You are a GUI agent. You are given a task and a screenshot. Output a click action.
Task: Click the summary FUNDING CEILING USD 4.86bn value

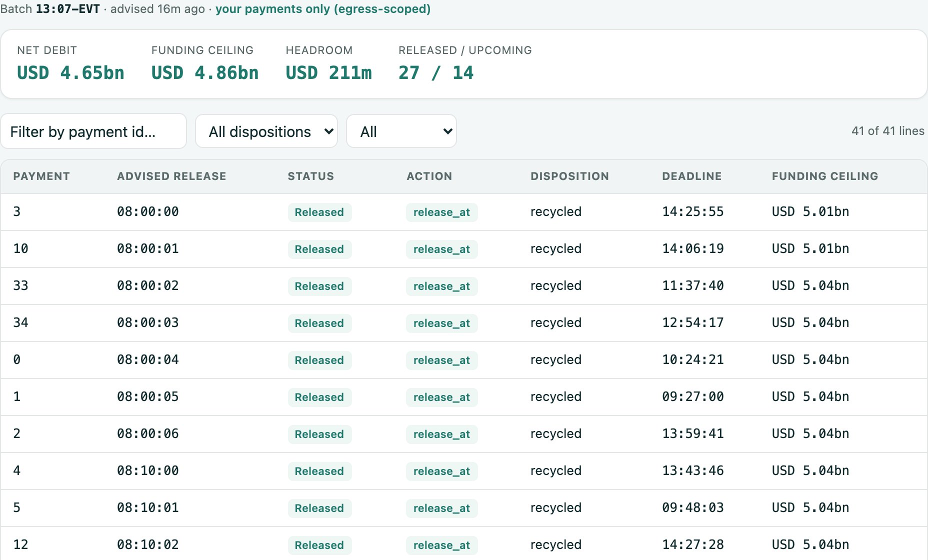pos(205,73)
